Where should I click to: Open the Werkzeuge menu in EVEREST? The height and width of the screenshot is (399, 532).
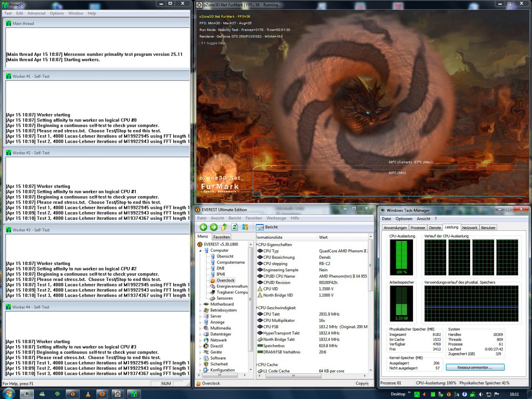pyautogui.click(x=276, y=218)
